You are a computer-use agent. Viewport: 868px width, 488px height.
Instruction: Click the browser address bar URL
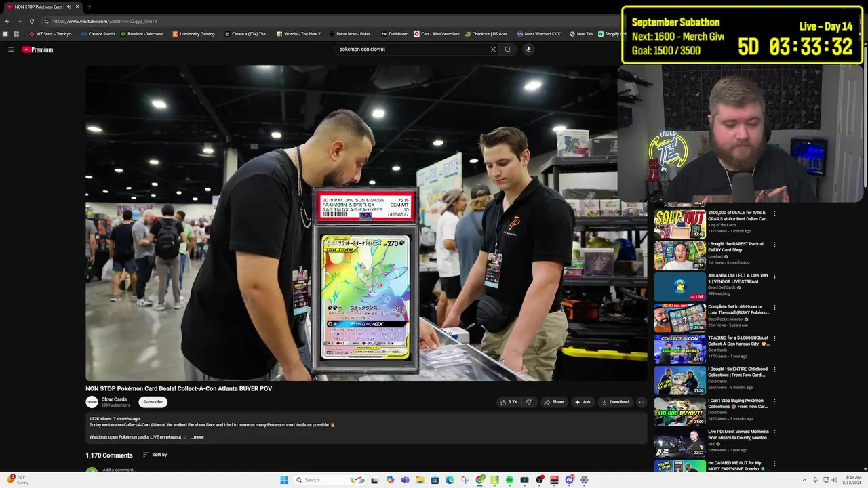[105, 21]
